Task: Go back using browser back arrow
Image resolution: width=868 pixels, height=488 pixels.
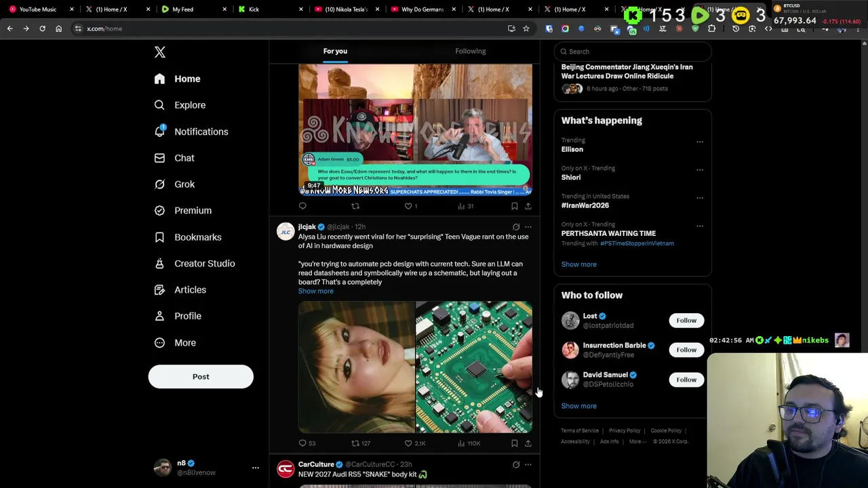Action: pyautogui.click(x=9, y=28)
